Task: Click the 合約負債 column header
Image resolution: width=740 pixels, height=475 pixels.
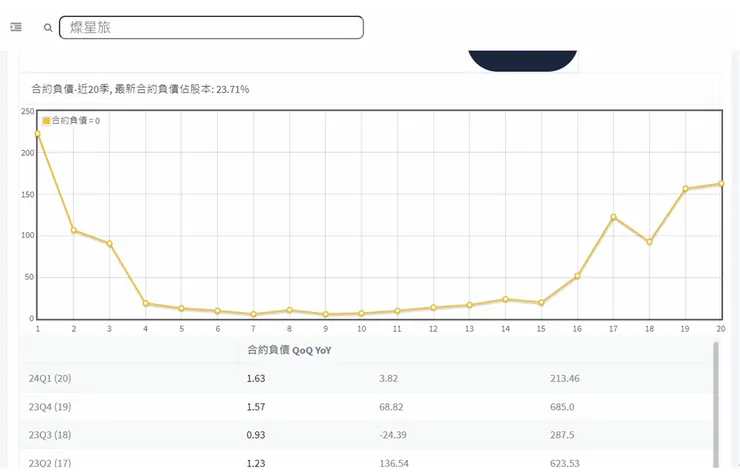Action: (268, 350)
